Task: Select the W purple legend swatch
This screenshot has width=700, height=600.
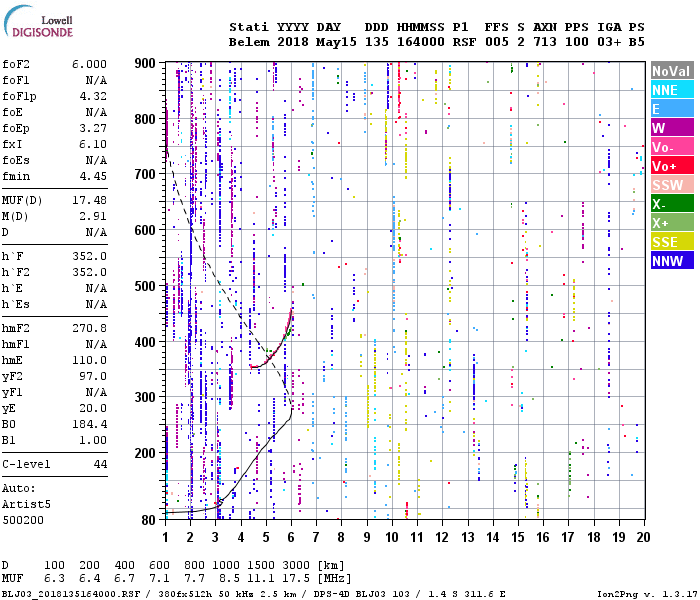Action: click(672, 128)
